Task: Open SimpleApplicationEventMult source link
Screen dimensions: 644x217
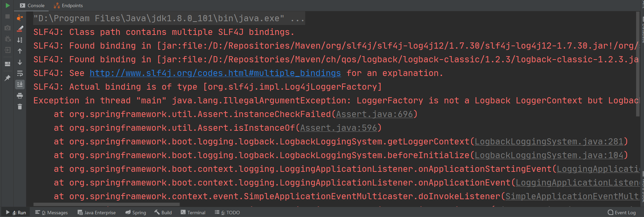Action: click(572, 196)
